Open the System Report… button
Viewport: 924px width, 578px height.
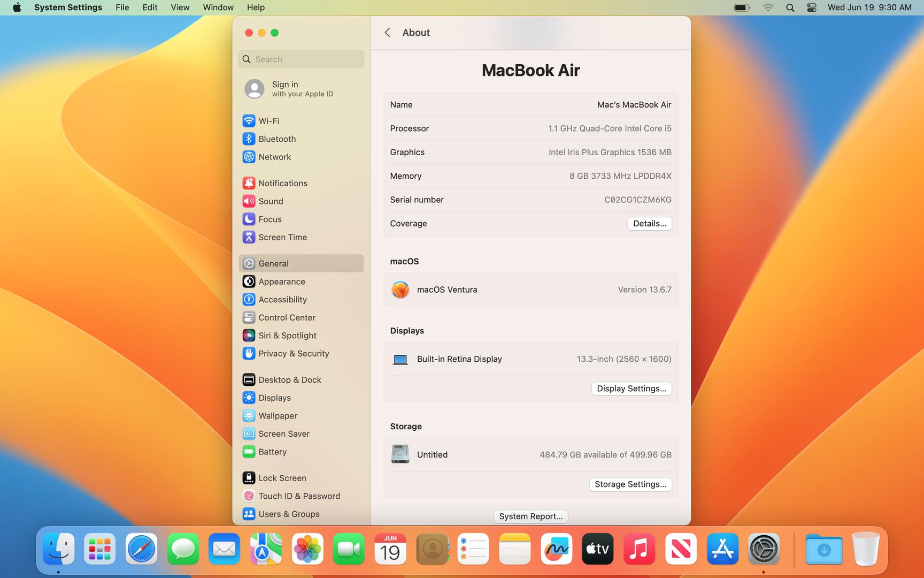530,516
